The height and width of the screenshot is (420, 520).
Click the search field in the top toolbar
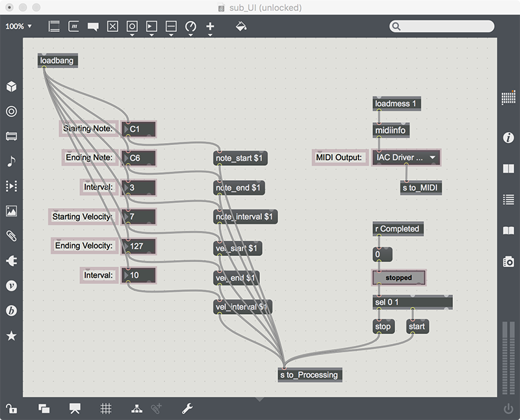[442, 26]
